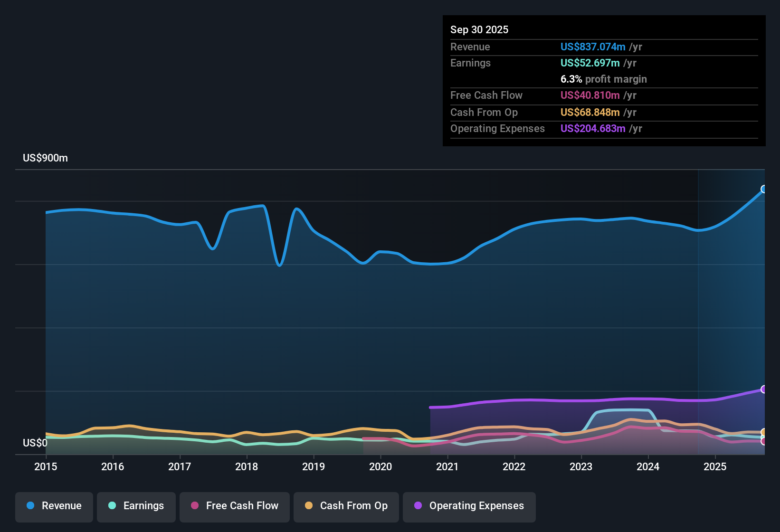Click the US$52.697m earnings value
This screenshot has height=532, width=780.
coord(590,63)
